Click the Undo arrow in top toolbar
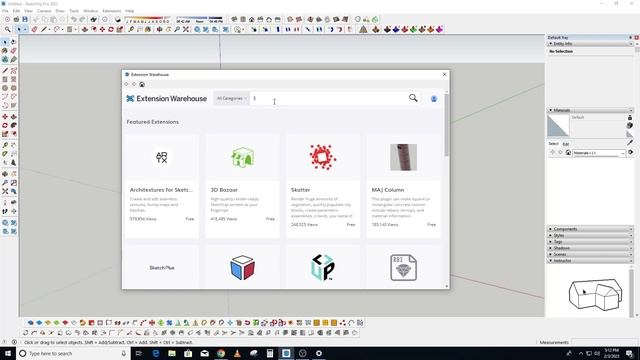The image size is (640, 360). click(73, 19)
